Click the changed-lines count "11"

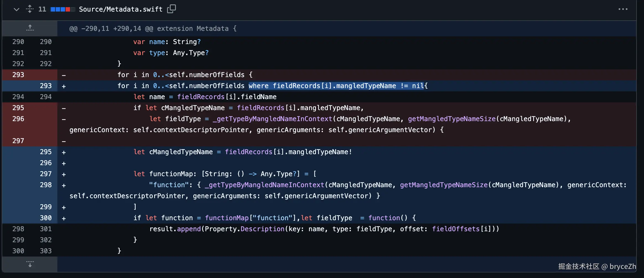(42, 9)
